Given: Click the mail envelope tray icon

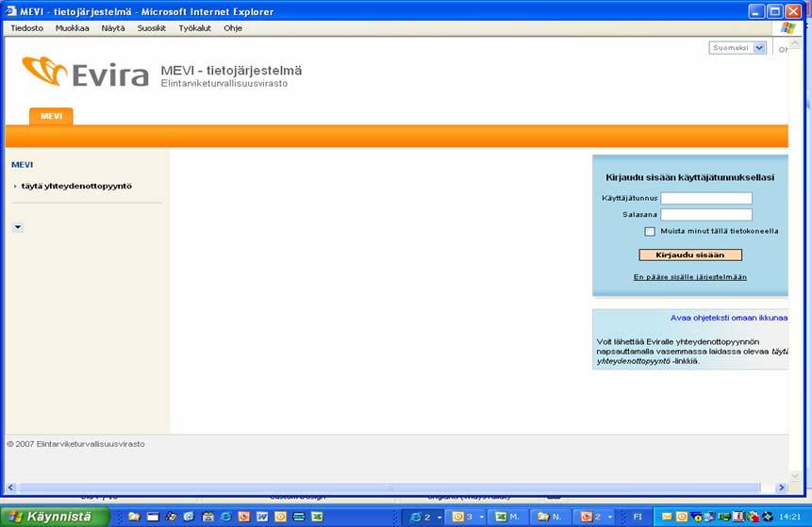Looking at the screenshot, I should point(667,517).
